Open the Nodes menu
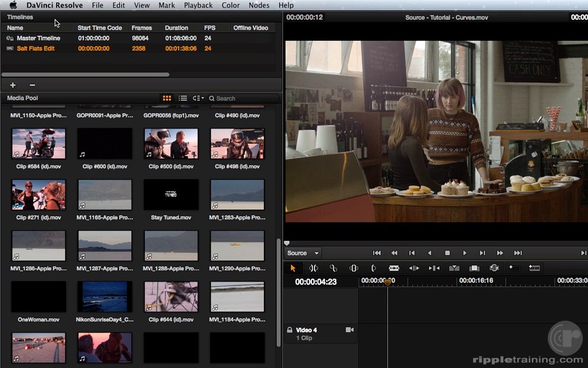This screenshot has height=368, width=588. [259, 5]
